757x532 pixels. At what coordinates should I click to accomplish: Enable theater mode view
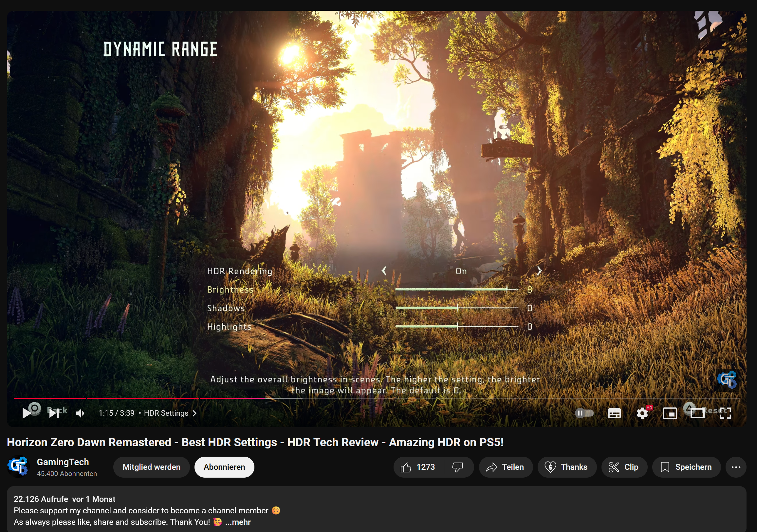click(x=697, y=413)
